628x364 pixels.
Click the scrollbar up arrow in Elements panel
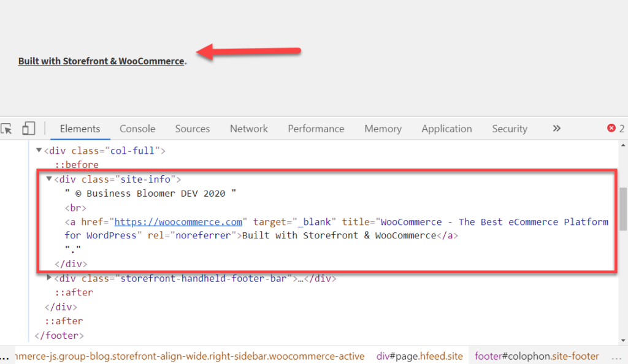tap(623, 146)
